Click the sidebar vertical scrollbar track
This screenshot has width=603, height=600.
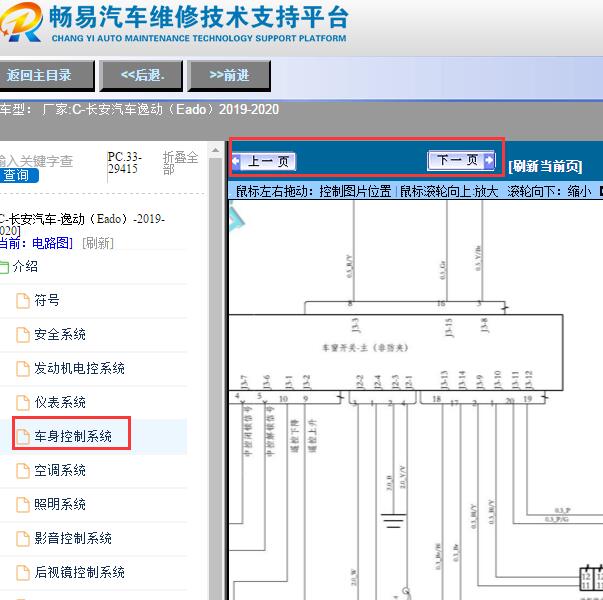pyautogui.click(x=215, y=377)
